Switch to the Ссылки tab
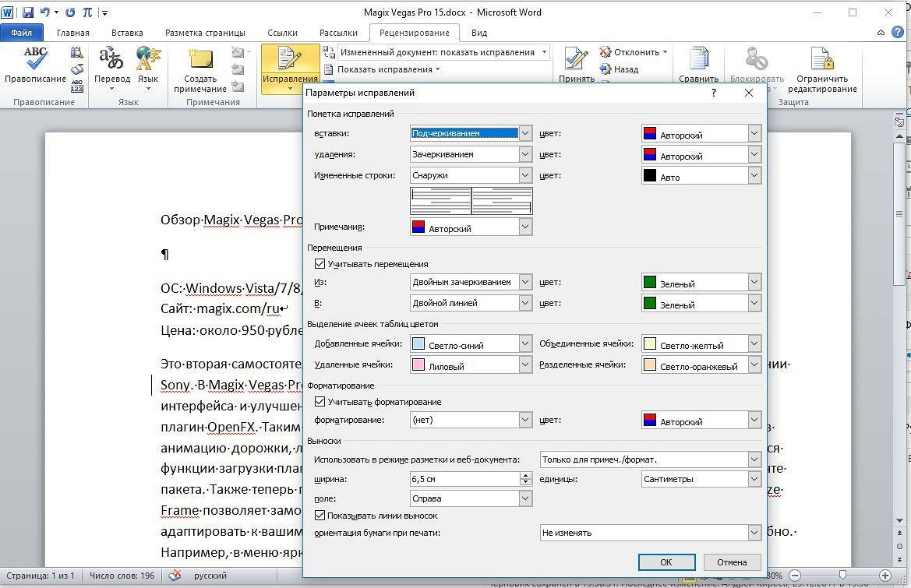The width and height of the screenshot is (911, 588). click(x=282, y=33)
